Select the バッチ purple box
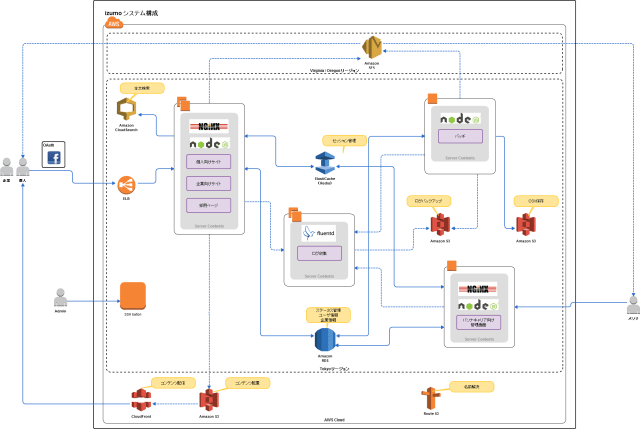640x429 pixels. tap(460, 135)
